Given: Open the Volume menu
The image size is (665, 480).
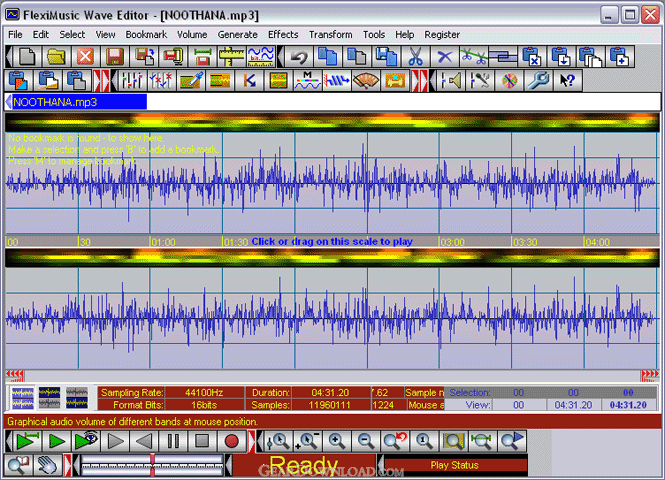Looking at the screenshot, I should coord(192,34).
